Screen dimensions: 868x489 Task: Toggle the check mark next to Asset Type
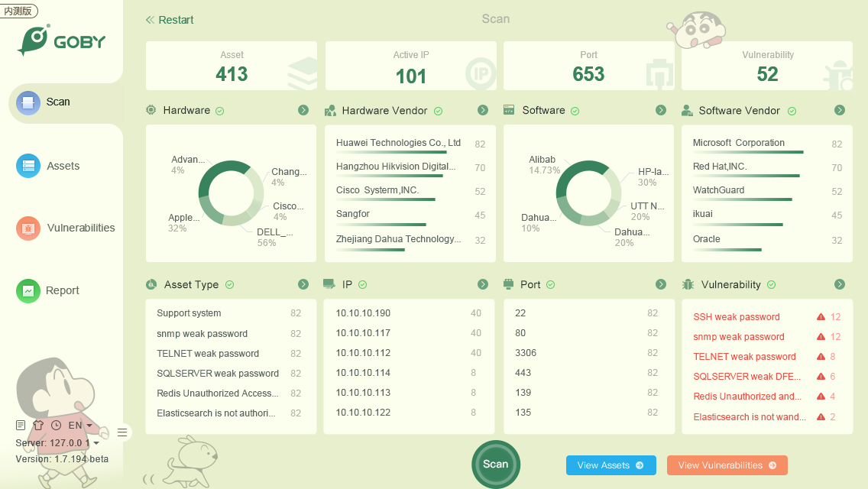point(229,285)
